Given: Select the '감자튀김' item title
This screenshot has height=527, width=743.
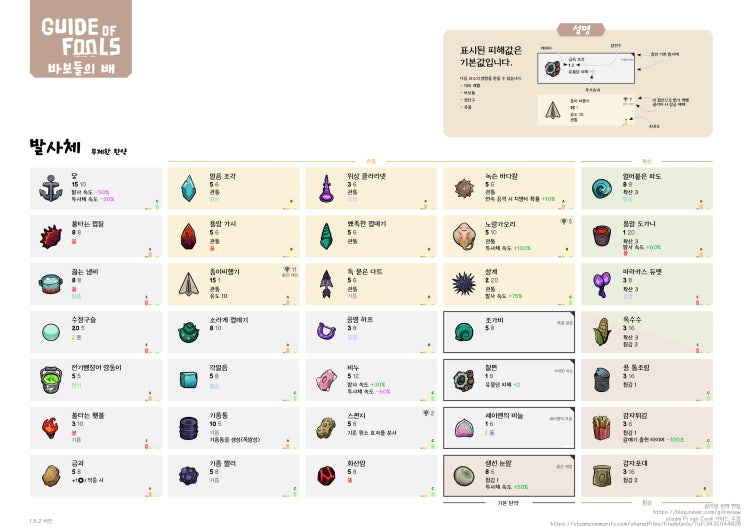Looking at the screenshot, I should coord(634,416).
